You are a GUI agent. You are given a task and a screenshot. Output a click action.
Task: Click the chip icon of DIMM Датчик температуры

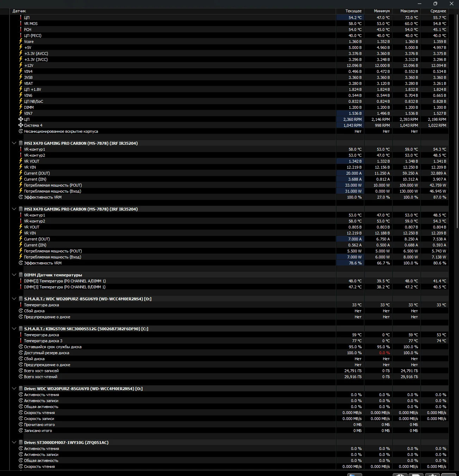pos(21,275)
